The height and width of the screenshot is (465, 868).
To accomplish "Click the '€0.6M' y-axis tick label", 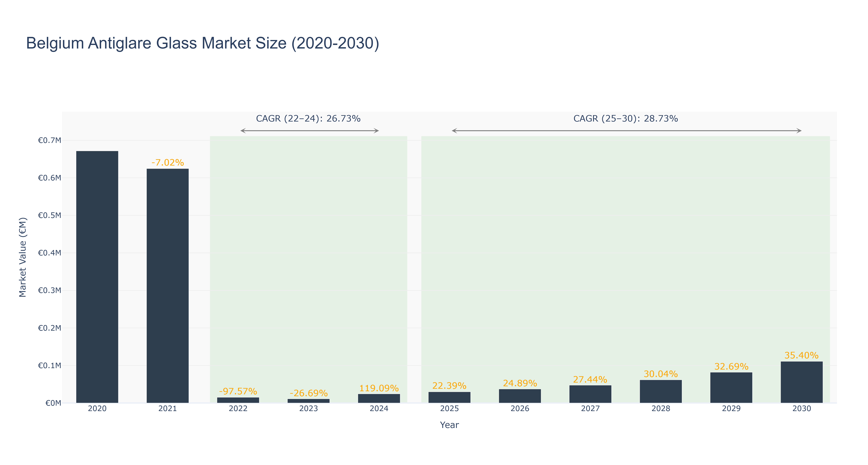I will [50, 178].
